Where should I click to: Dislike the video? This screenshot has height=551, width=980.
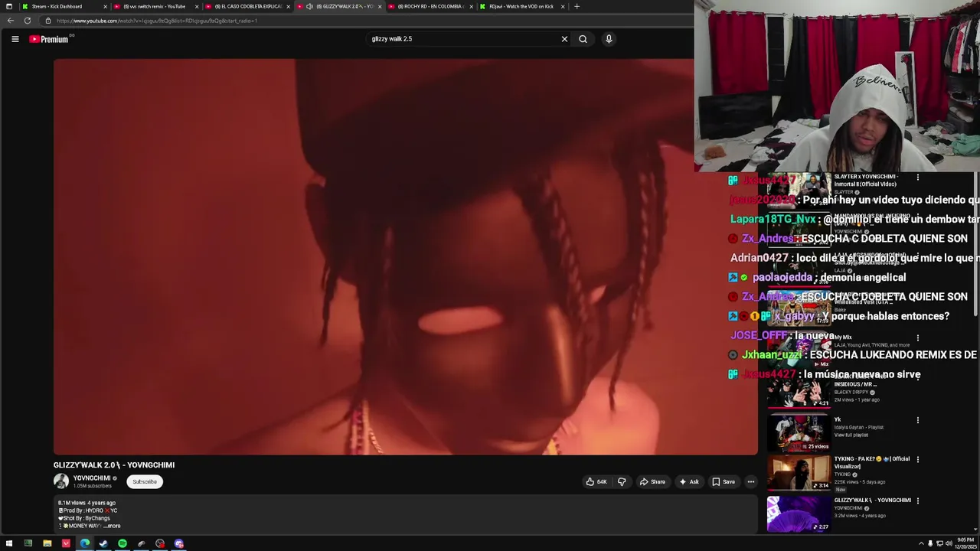[x=622, y=482]
